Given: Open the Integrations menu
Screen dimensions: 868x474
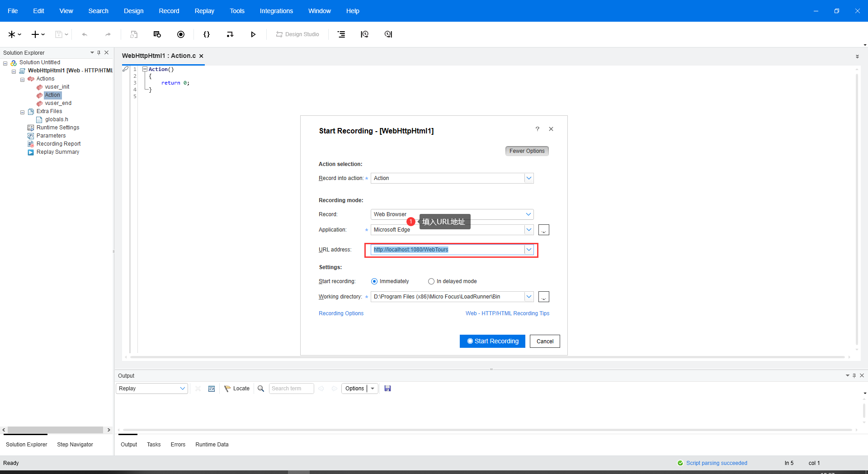Looking at the screenshot, I should [x=276, y=11].
